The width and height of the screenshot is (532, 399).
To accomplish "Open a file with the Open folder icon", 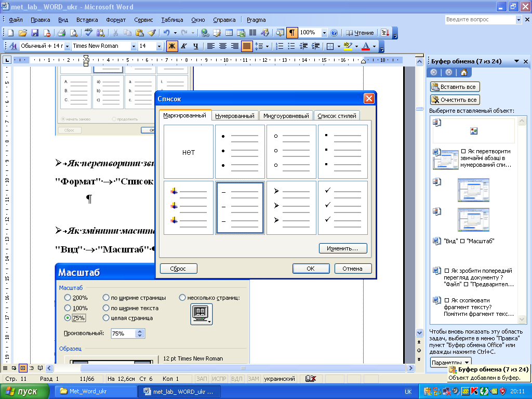I will (x=22, y=33).
